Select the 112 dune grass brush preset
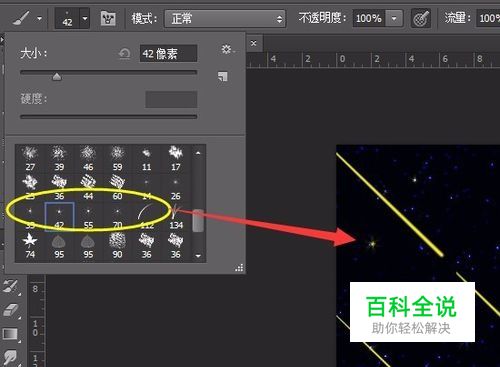The width and height of the screenshot is (500, 367). [x=146, y=217]
